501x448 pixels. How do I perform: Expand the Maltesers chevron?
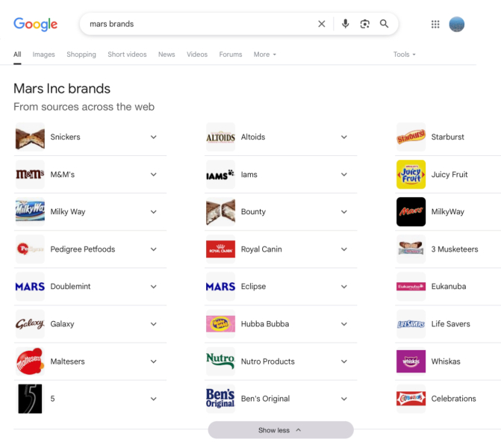(153, 361)
